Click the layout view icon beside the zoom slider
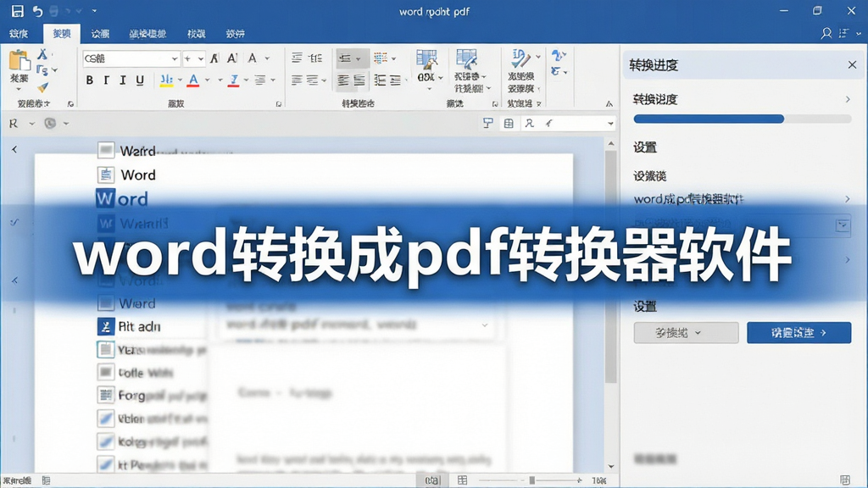868x488 pixels. click(x=462, y=480)
